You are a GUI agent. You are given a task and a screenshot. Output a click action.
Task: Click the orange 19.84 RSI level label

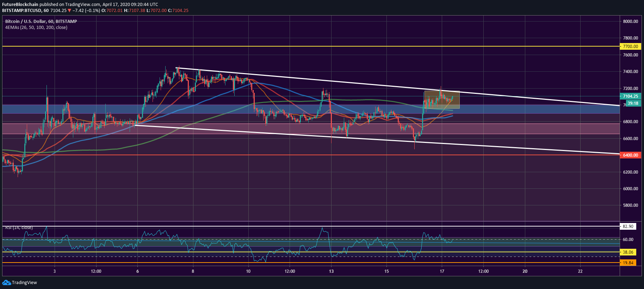[x=628, y=263]
